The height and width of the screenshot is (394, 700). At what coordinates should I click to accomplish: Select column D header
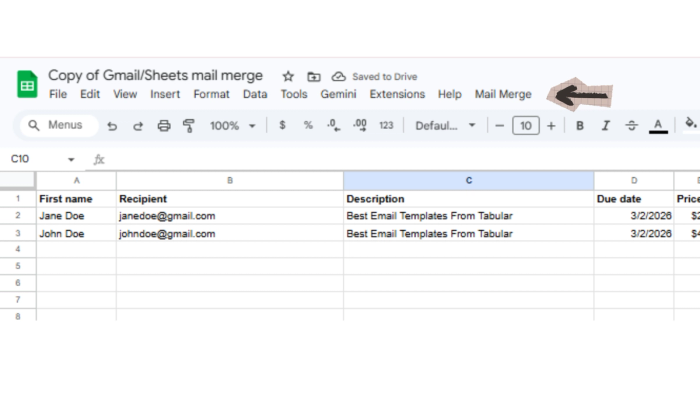[x=634, y=181]
